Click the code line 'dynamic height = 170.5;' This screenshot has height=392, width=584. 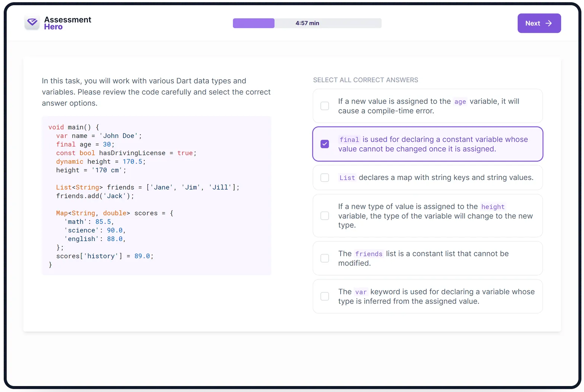tap(101, 161)
